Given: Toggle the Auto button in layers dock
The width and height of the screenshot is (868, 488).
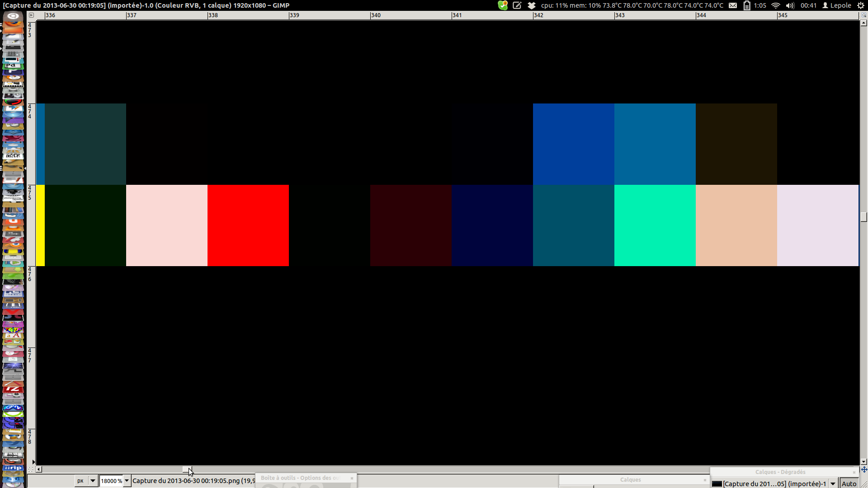Looking at the screenshot, I should (849, 483).
